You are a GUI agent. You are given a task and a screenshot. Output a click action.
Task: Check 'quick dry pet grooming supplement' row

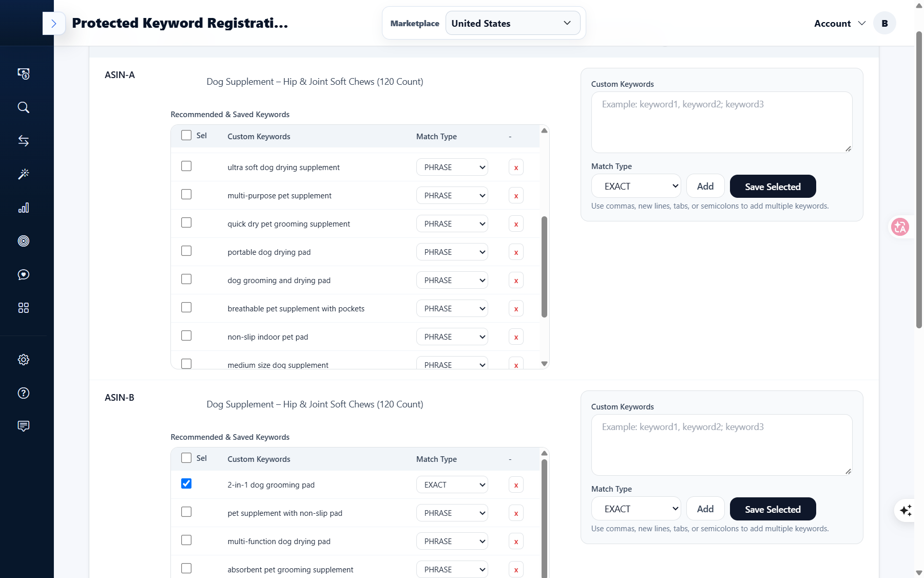186,222
